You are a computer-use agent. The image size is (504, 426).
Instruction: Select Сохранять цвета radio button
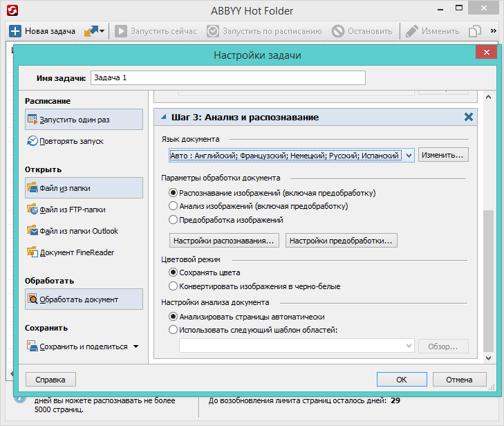tap(174, 272)
